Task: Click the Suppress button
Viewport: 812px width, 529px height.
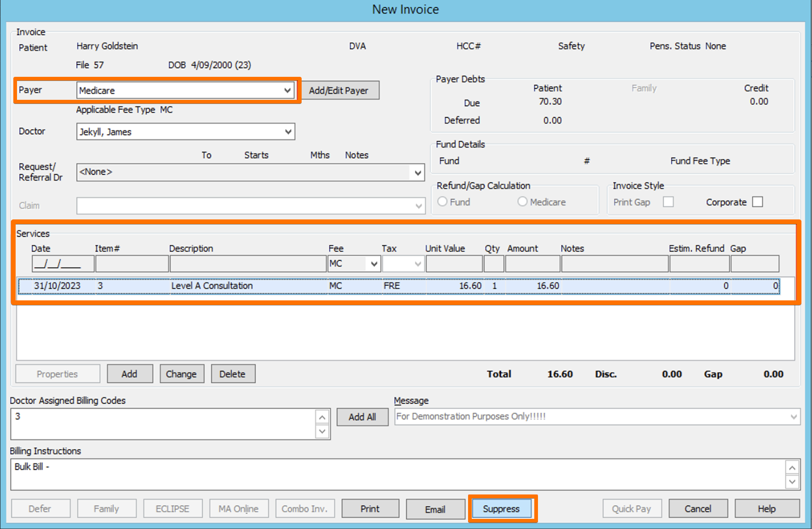Action: (x=502, y=509)
